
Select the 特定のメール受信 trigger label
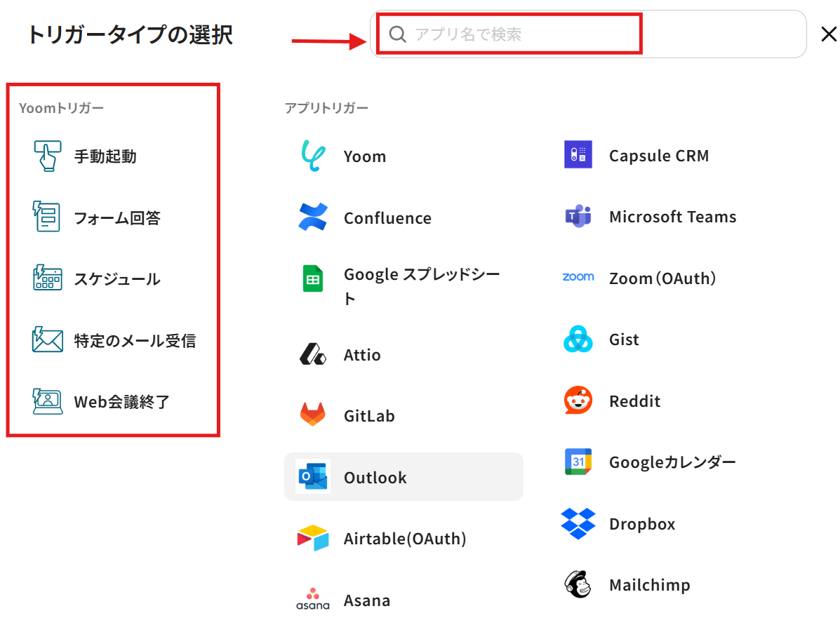[135, 341]
